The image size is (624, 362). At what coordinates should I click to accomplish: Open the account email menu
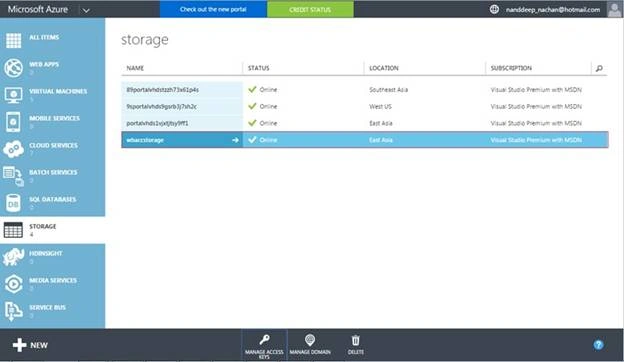click(553, 10)
